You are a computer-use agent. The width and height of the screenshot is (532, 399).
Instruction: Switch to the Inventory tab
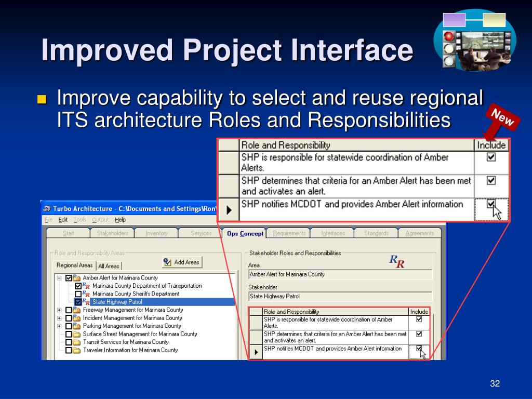pyautogui.click(x=156, y=233)
